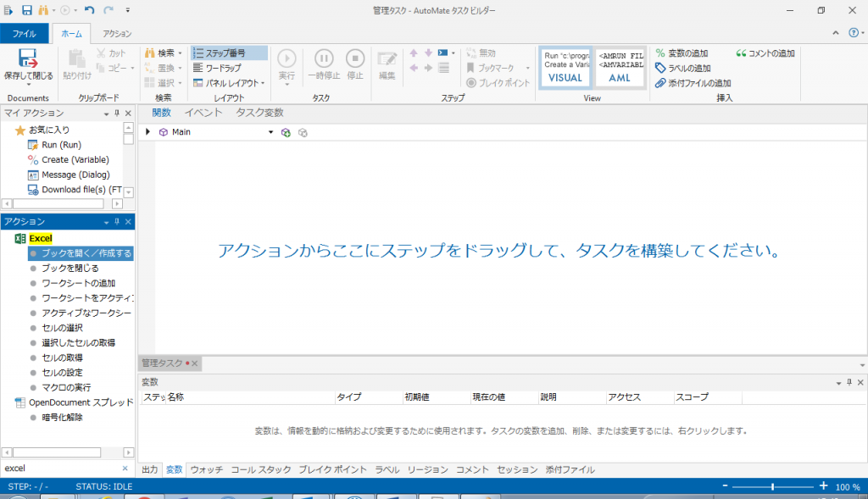Image resolution: width=868 pixels, height=499 pixels.
Task: Stop the running task
Action: click(355, 58)
